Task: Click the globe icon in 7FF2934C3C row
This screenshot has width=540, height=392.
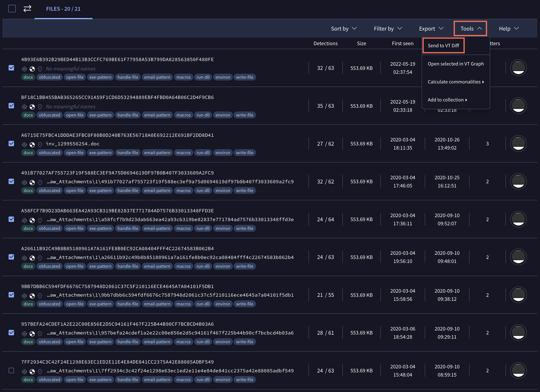Action: (32, 372)
